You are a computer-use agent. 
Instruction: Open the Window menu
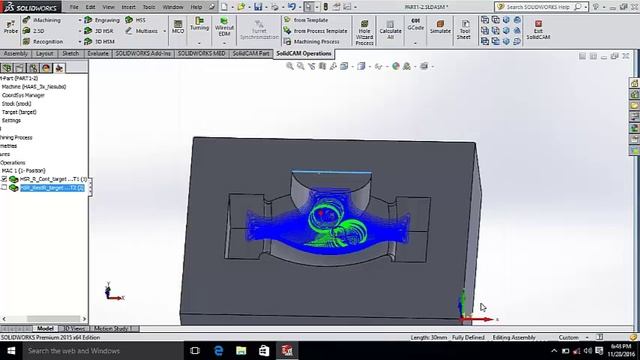[x=173, y=7]
